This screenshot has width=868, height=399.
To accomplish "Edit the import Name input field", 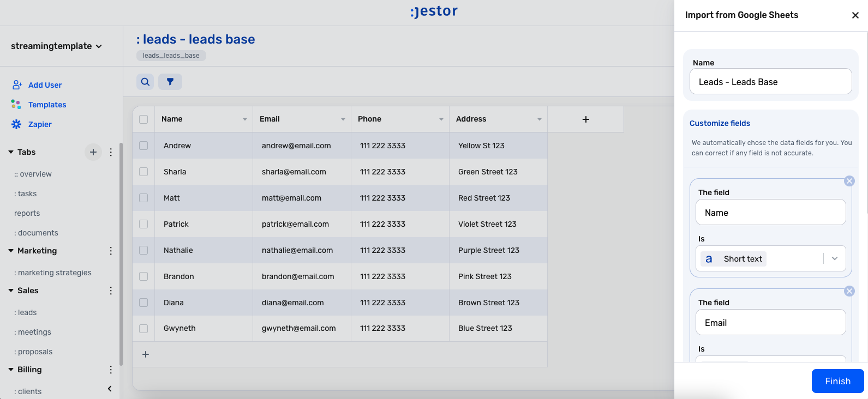I will [x=770, y=81].
